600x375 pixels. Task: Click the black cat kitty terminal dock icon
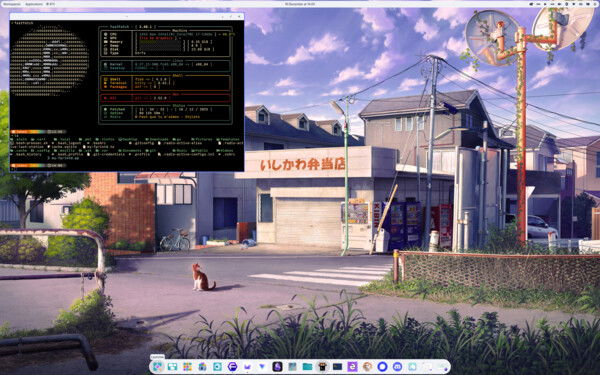click(x=323, y=367)
